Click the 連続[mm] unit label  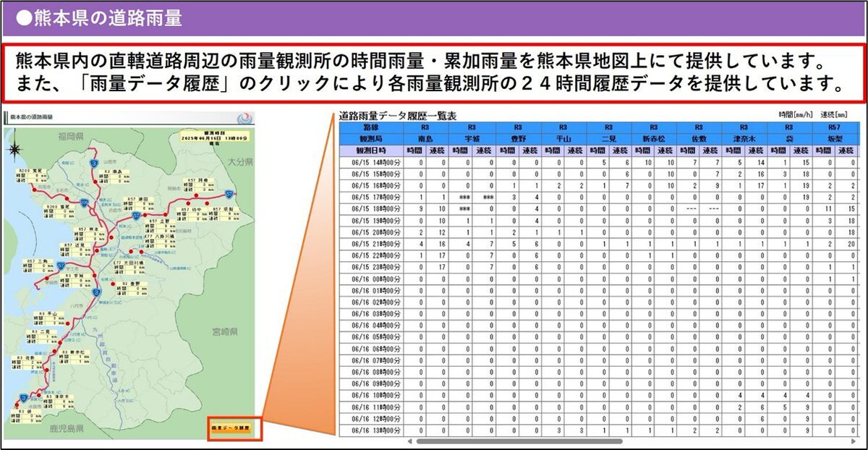coord(835,114)
